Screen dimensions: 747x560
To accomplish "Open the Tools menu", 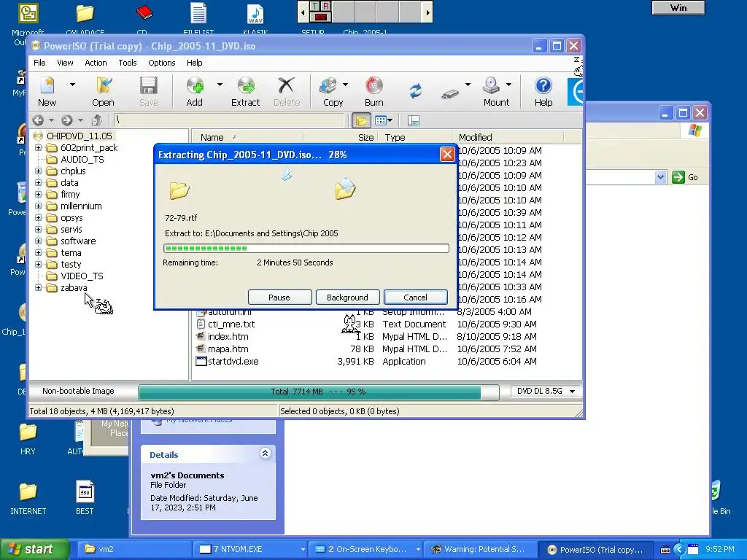I will tap(128, 63).
